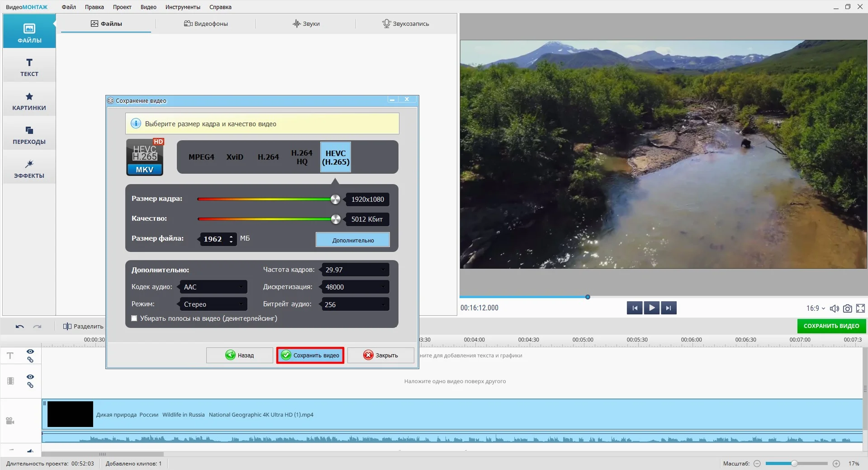Open the ЭФФЕКТЫ sidebar section
This screenshot has width=868, height=470.
tap(29, 168)
